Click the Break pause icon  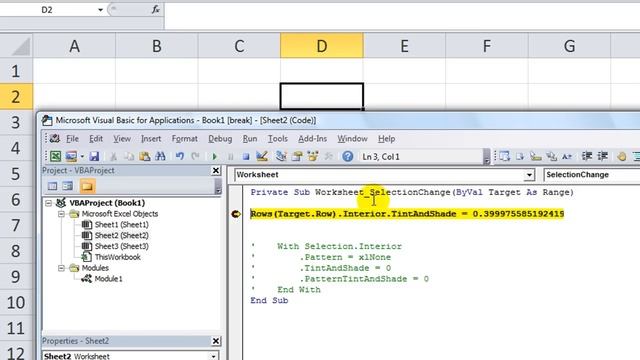click(230, 156)
